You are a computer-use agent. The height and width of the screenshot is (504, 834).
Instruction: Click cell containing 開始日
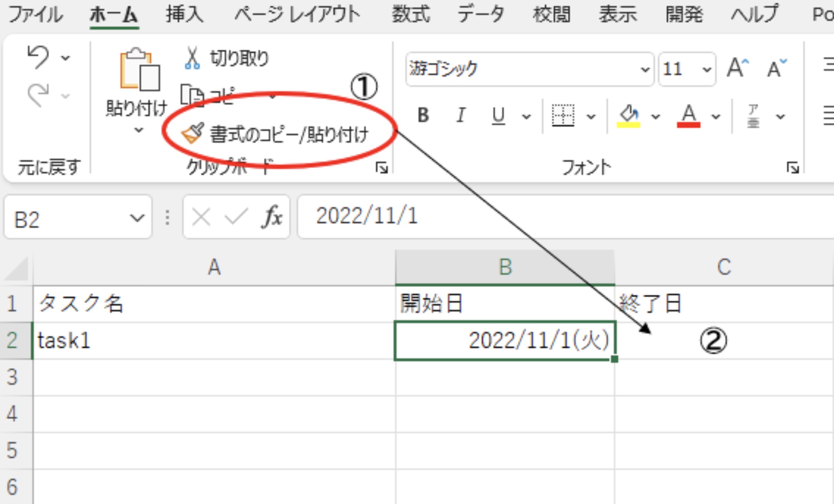pos(505,304)
